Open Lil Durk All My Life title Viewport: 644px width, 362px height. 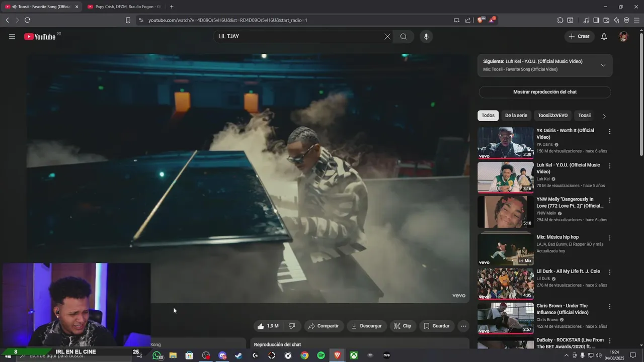point(568,271)
